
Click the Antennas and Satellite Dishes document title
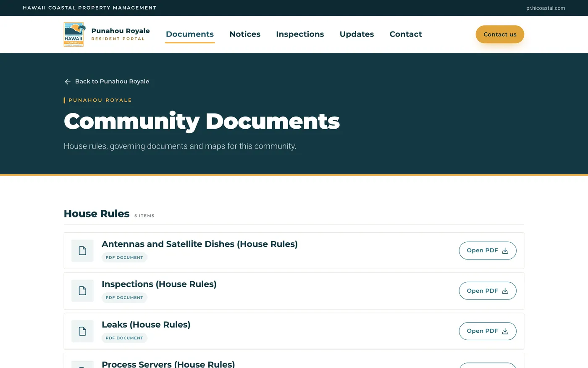199,244
